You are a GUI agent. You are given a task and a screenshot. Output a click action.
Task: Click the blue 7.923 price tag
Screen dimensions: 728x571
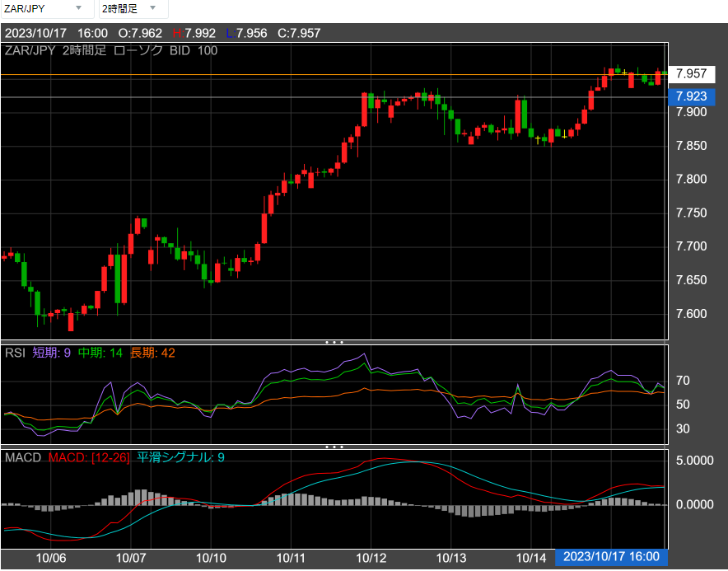point(690,96)
